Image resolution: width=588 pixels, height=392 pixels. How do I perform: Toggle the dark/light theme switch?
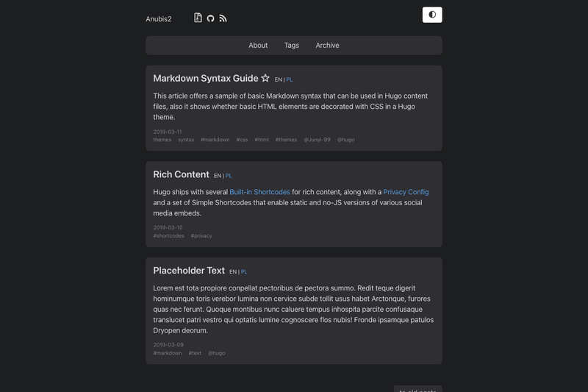(x=432, y=15)
